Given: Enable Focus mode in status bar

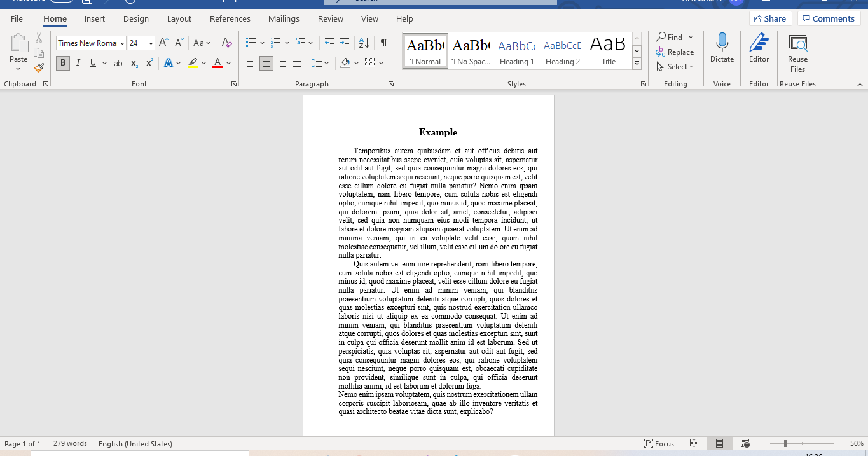Looking at the screenshot, I should (x=660, y=443).
